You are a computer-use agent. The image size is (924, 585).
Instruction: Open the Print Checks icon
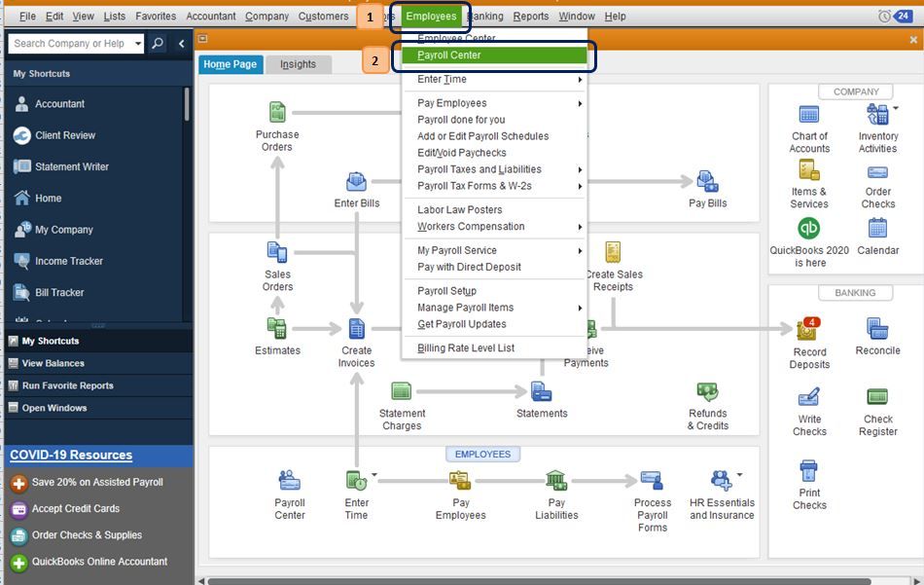point(809,471)
